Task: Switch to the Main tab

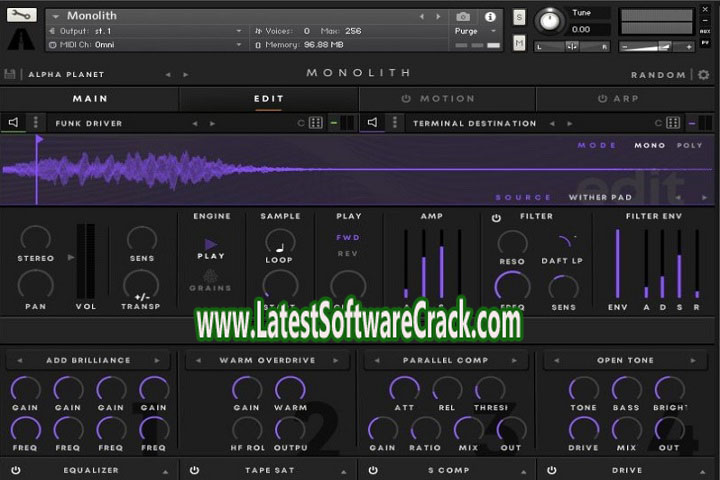Action: tap(90, 99)
